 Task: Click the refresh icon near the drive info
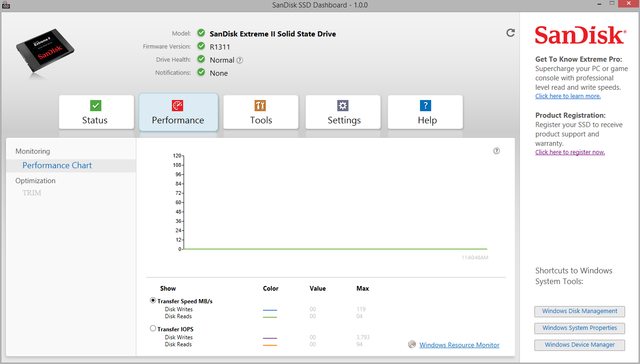tap(510, 33)
